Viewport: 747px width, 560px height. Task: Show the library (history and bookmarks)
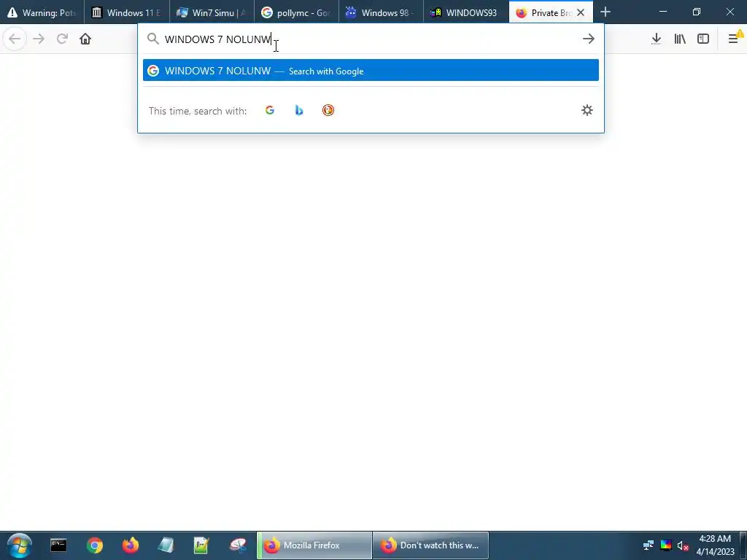[x=680, y=39]
